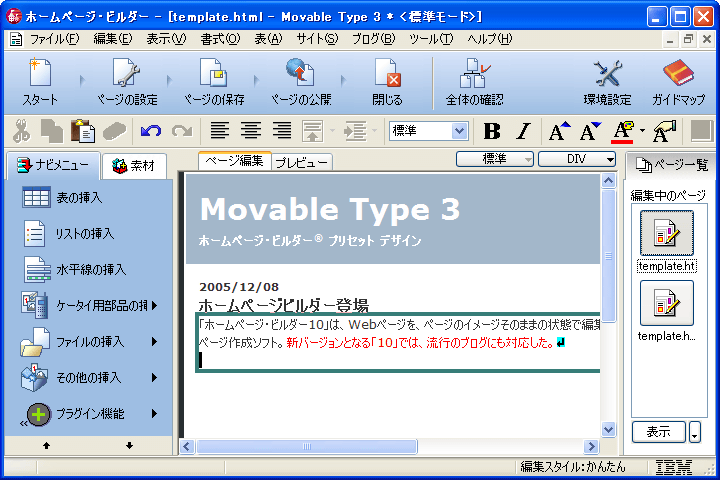720x480 pixels.
Task: Click the 2005/12/08 date text
Action: click(x=239, y=287)
